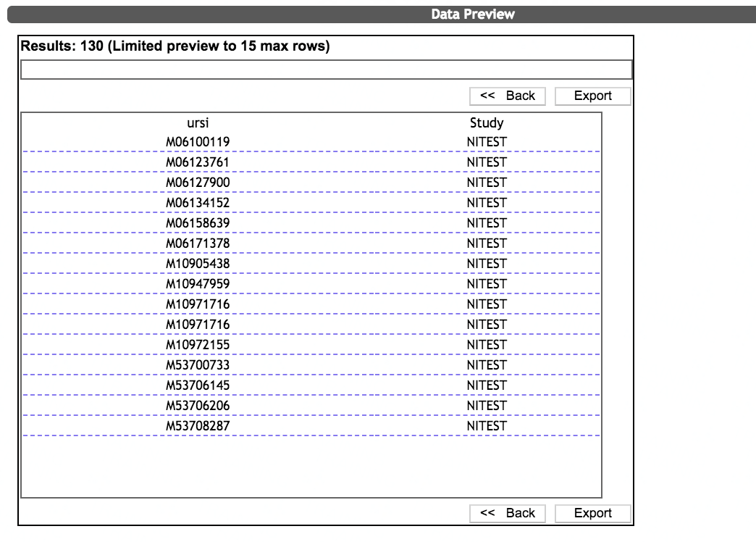
Task: Click NITEST in the M06134152 row
Action: [487, 203]
